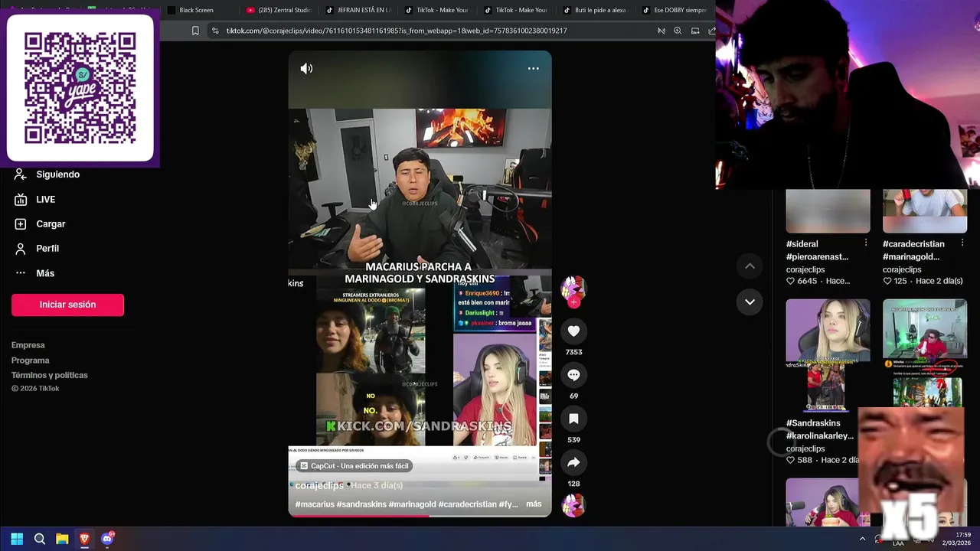The image size is (980, 551).
Task: Go to next video with down chevron
Action: 750,302
